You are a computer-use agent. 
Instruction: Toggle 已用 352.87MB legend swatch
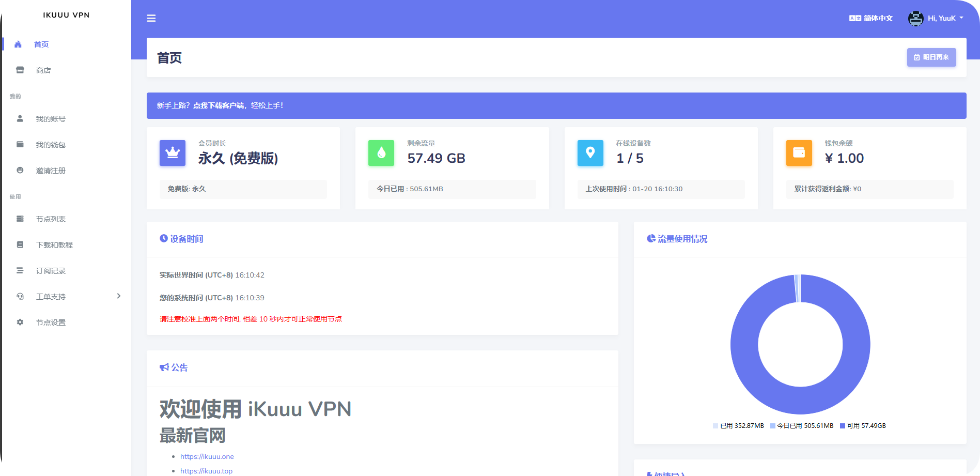[715, 426]
